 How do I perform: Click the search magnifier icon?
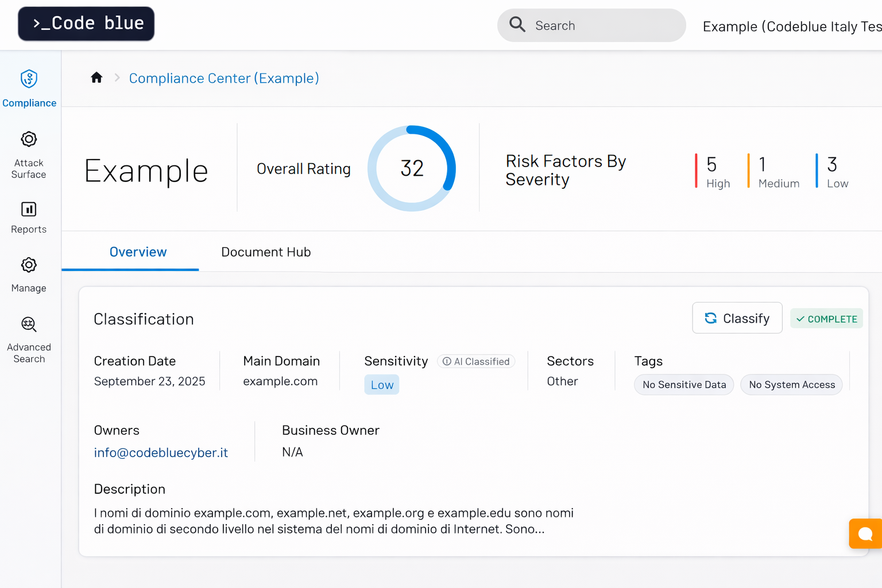[x=517, y=25]
